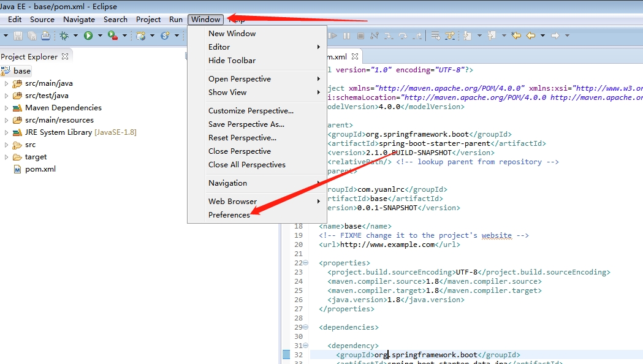Open the Source menu
The image size is (643, 364).
click(x=42, y=19)
